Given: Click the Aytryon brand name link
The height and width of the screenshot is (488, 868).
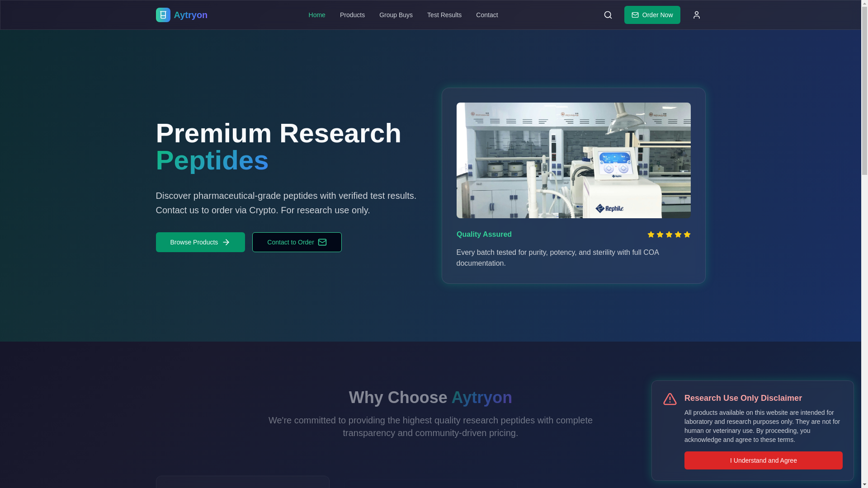Looking at the screenshot, I should (x=190, y=15).
